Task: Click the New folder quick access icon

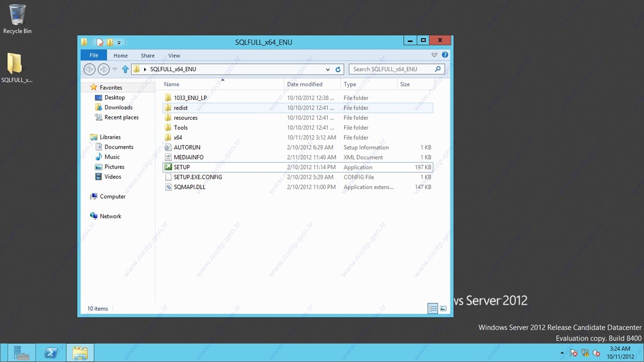Action: click(110, 42)
